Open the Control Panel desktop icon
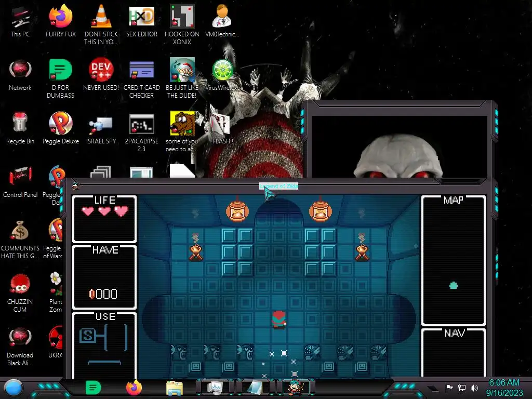The width and height of the screenshot is (532, 399). [x=20, y=181]
